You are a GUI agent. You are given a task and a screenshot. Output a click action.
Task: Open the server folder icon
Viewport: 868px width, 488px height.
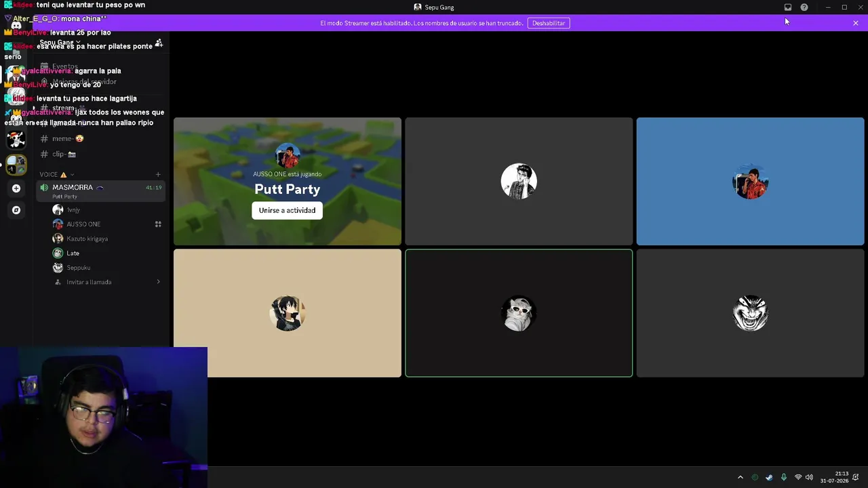pyautogui.click(x=16, y=165)
